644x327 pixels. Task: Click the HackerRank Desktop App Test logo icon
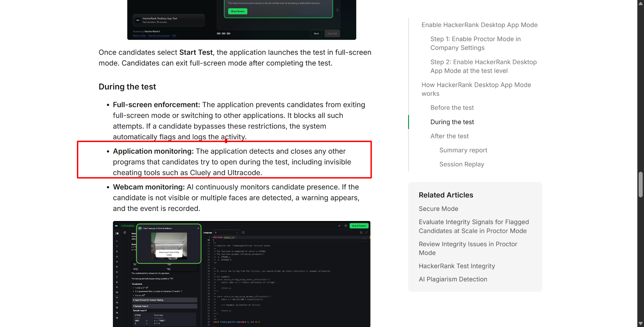(138, 20)
